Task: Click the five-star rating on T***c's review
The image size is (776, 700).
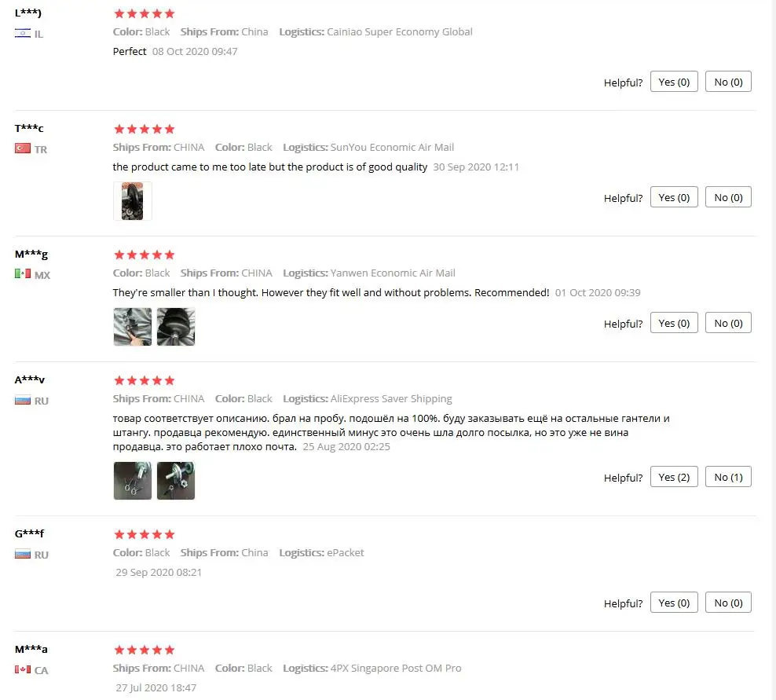Action: [x=144, y=129]
